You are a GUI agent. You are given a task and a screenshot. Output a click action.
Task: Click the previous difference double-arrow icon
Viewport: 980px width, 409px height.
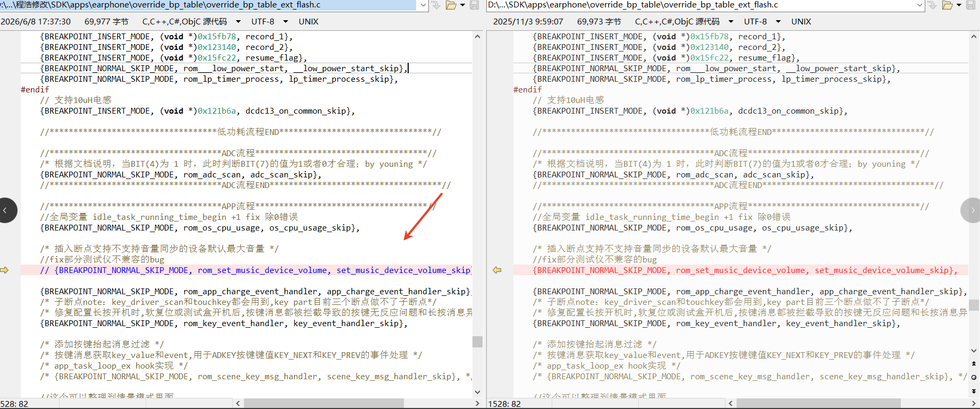point(974,364)
